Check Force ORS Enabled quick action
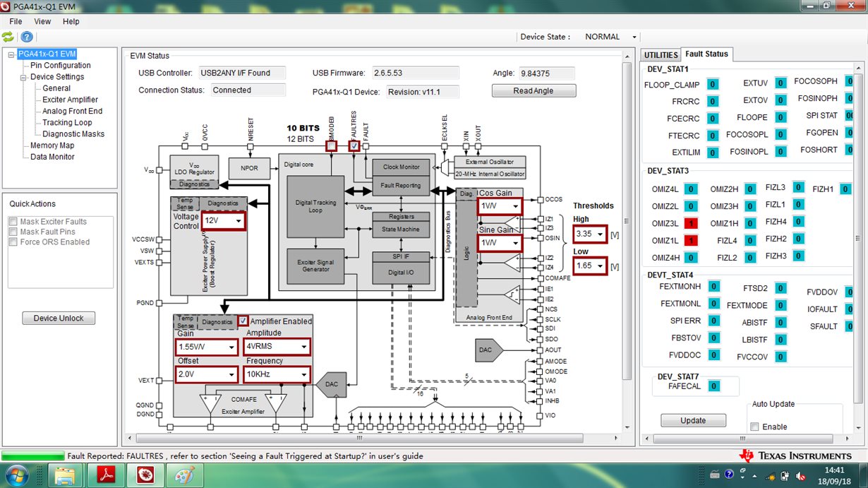The width and height of the screenshot is (868, 488). 13,242
